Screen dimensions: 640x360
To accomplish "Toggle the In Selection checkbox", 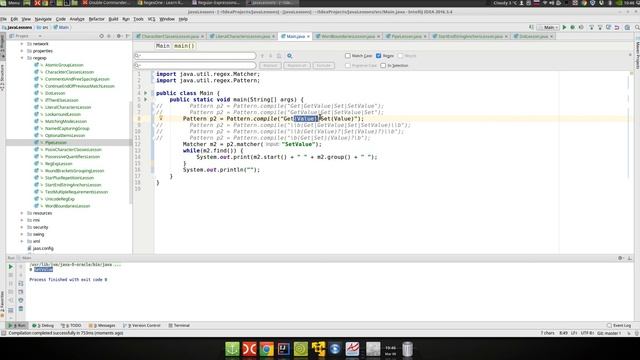I will click(383, 65).
